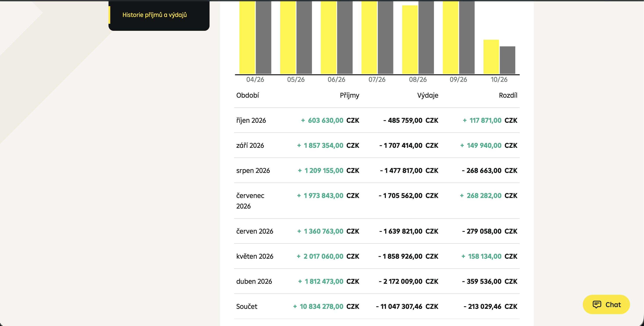Select the květen 2026 row label
The height and width of the screenshot is (326, 644).
(x=255, y=256)
